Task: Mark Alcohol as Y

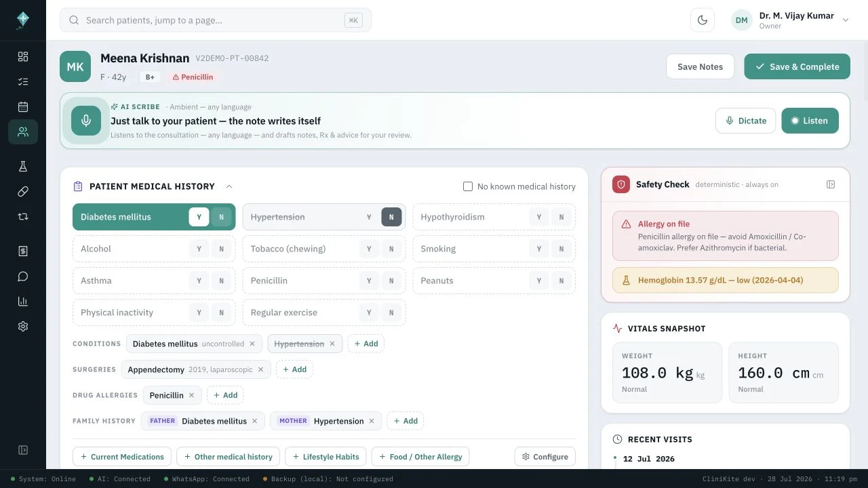Action: 199,249
